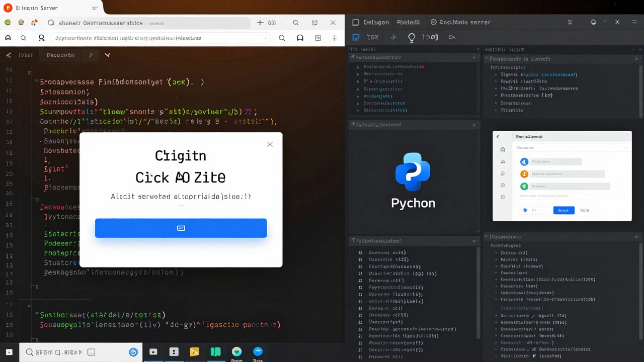Viewport: 644px width, 362px height.
Task: Toggle the third circular switch in right panel
Action: pos(524,186)
